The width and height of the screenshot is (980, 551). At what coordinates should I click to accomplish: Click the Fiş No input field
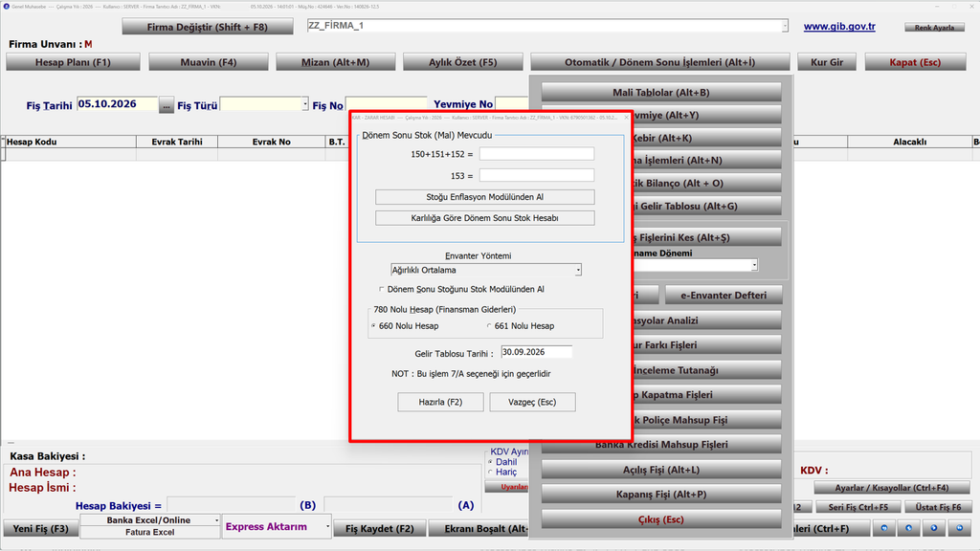coord(387,104)
